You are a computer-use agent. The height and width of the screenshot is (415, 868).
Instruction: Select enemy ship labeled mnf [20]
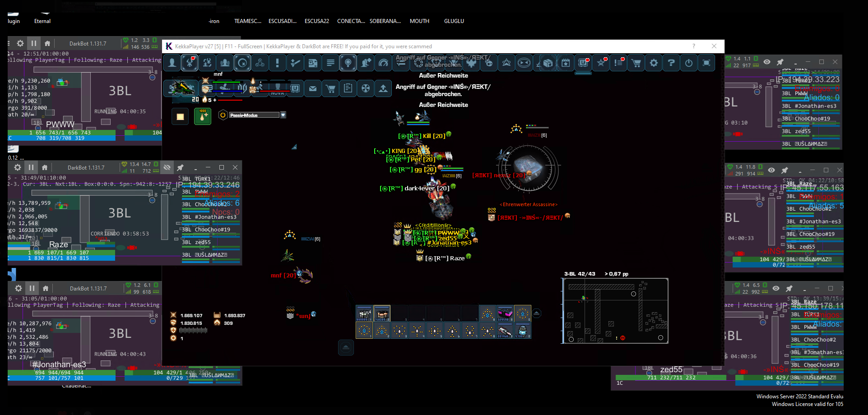283,276
